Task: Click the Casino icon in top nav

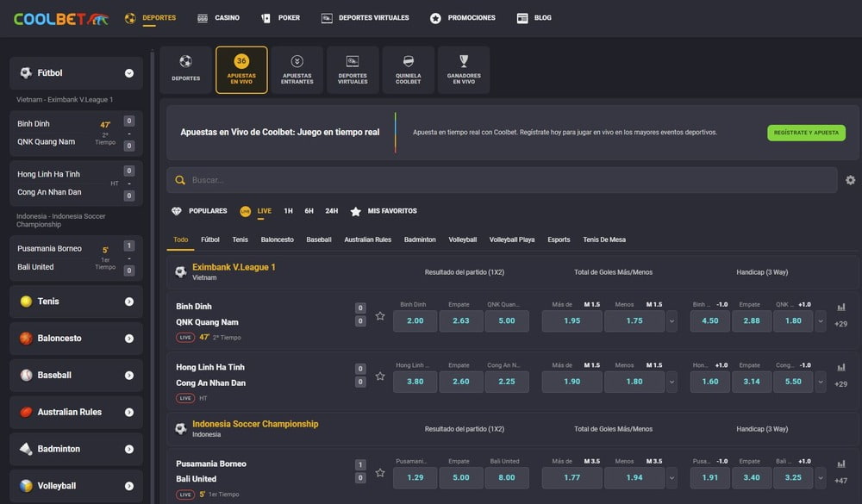Action: (203, 18)
